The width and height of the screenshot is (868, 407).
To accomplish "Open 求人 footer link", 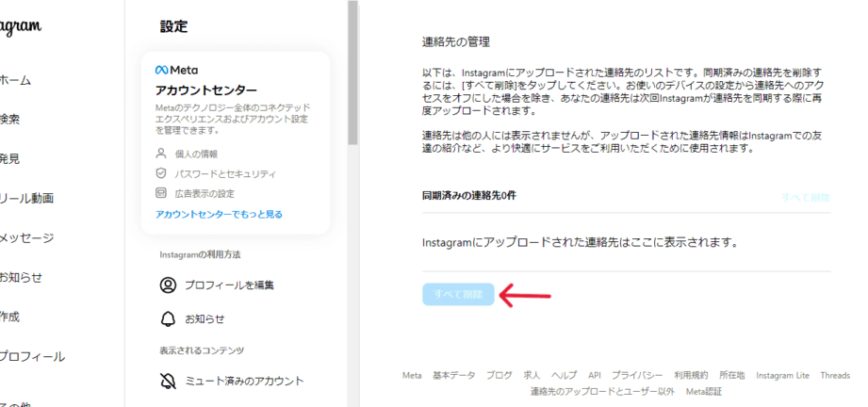I will [x=532, y=375].
